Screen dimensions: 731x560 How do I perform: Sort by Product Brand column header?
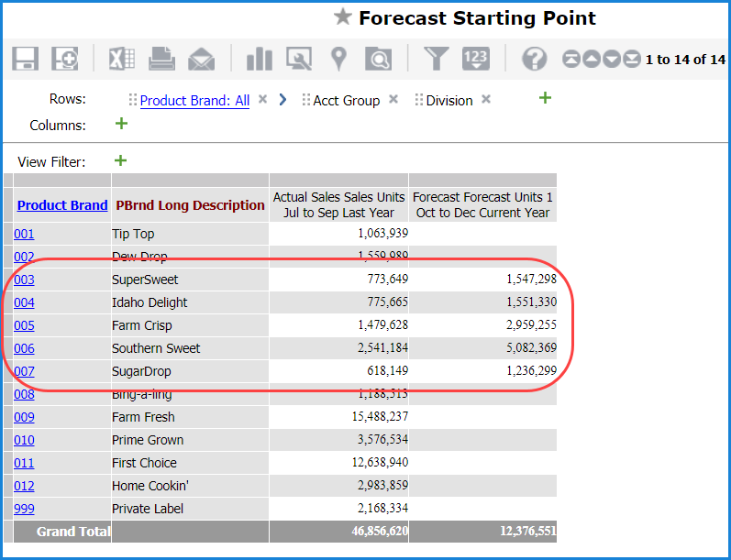(62, 205)
